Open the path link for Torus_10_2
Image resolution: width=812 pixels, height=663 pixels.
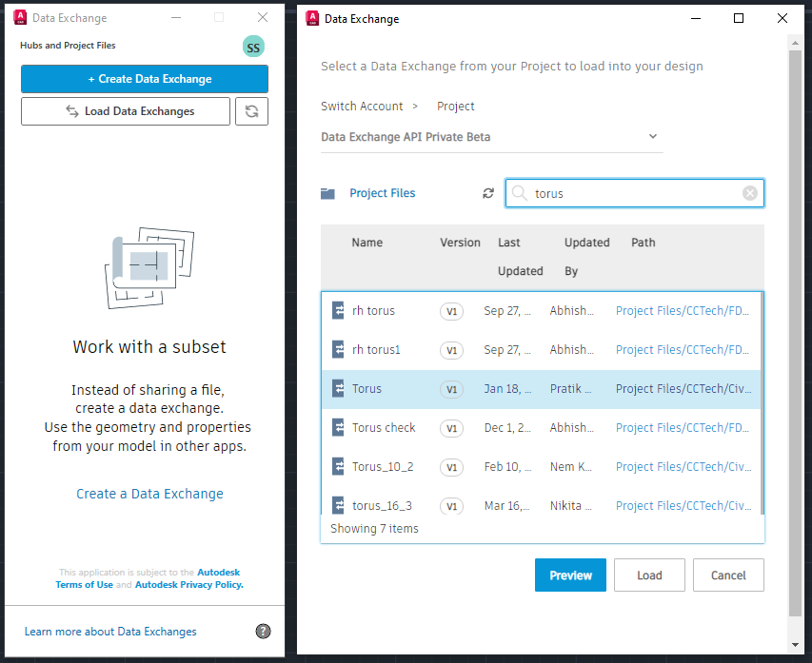point(683,466)
